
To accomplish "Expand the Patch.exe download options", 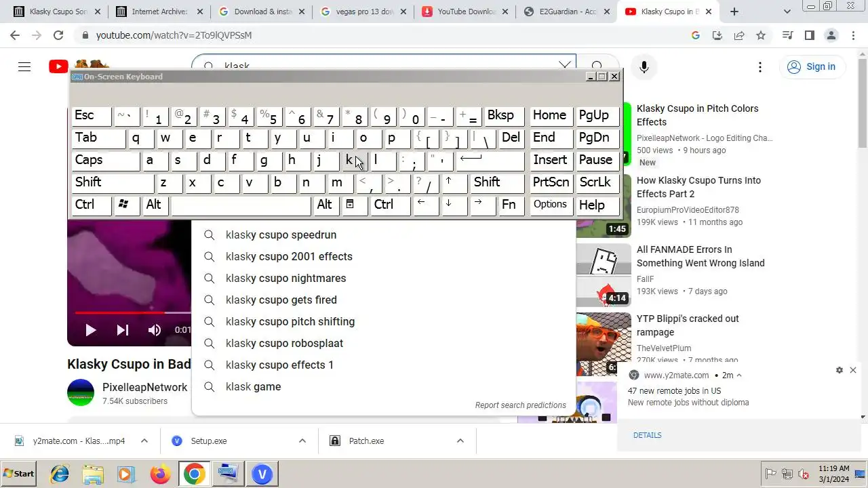I will (x=460, y=441).
